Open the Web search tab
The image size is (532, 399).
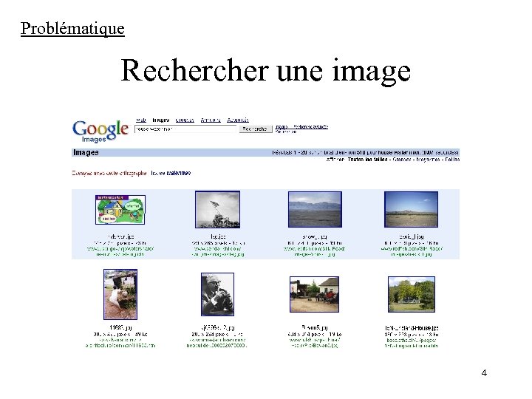coord(141,120)
